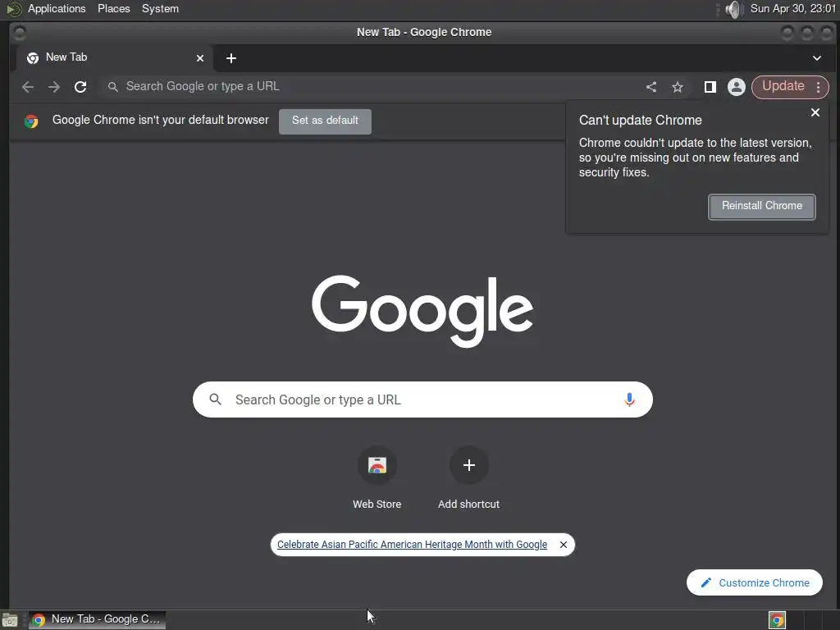Open window menu button on title bar
Image resolution: width=840 pixels, height=630 pixels.
[20, 33]
